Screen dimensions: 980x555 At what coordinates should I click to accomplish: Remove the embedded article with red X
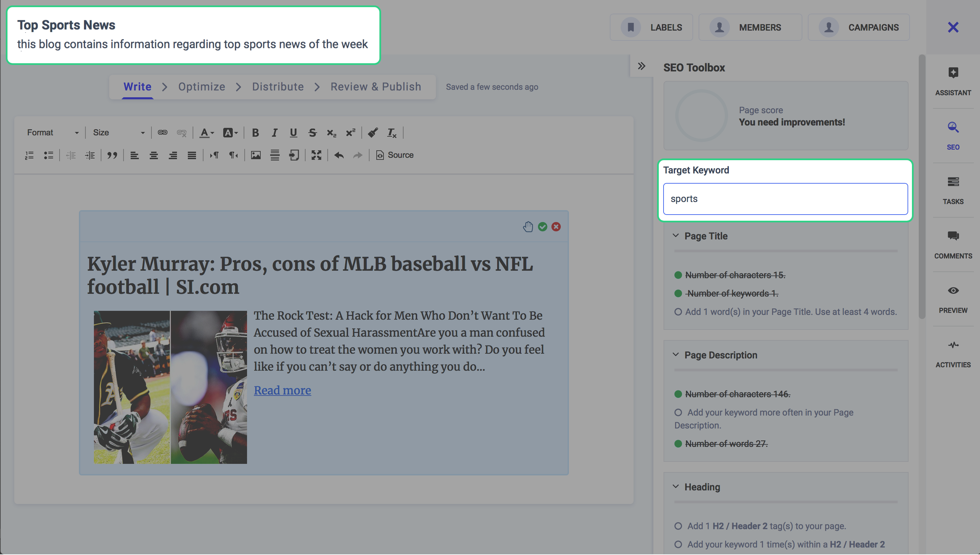click(x=556, y=227)
